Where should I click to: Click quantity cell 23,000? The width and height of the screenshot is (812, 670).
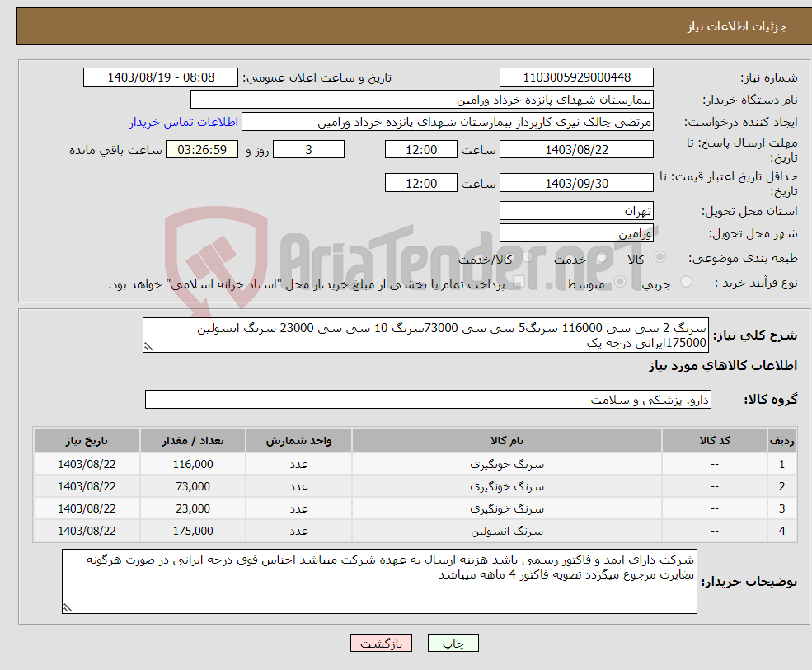(193, 509)
